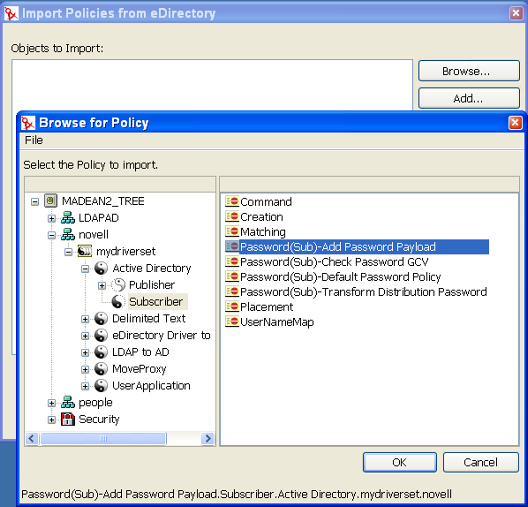Select the mydriverset driver set icon

point(85,251)
